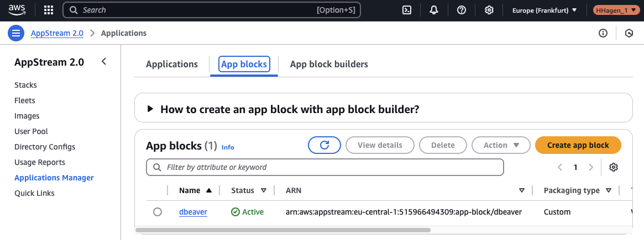Viewport: 644px width, 240px height.
Task: Click the Active status cell
Action: (247, 212)
